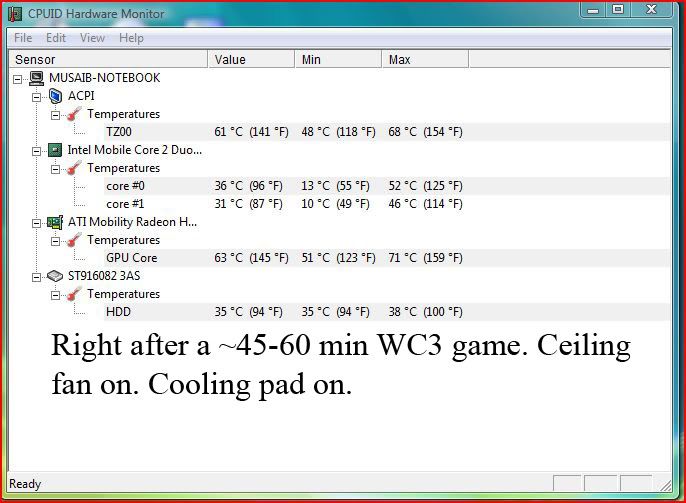Click the CPUID Hardware Monitor title bar icon
This screenshot has height=503, width=686.
[x=15, y=14]
